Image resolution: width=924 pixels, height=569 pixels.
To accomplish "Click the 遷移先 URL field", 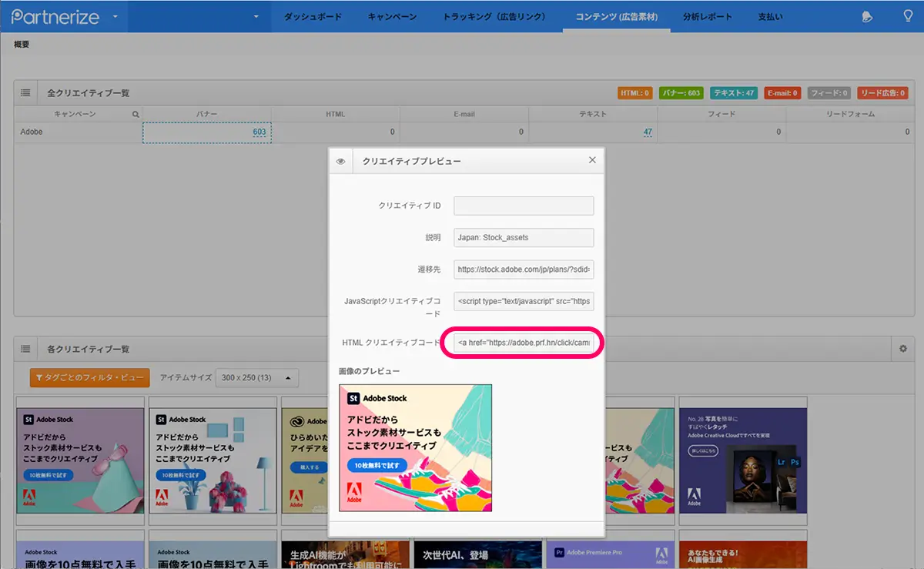I will 524,269.
